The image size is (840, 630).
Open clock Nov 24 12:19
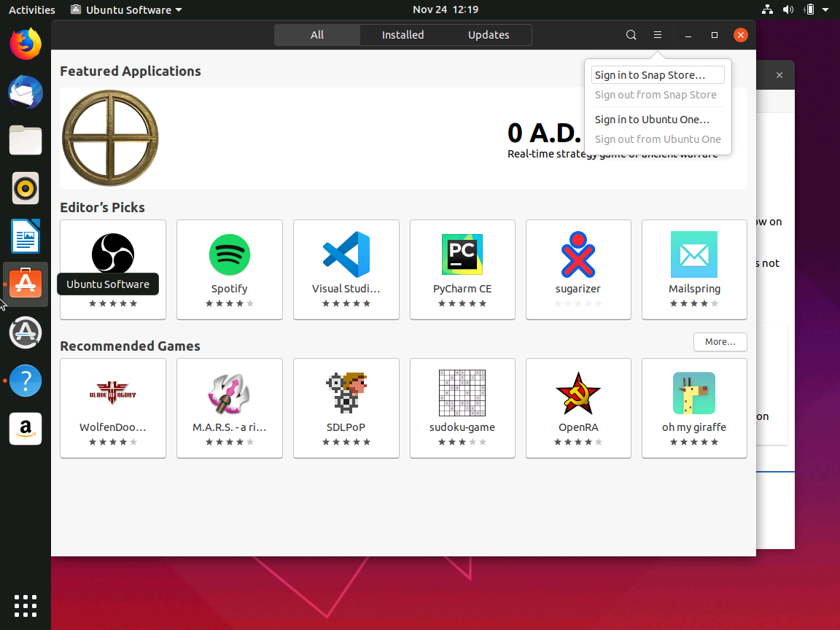(x=446, y=9)
